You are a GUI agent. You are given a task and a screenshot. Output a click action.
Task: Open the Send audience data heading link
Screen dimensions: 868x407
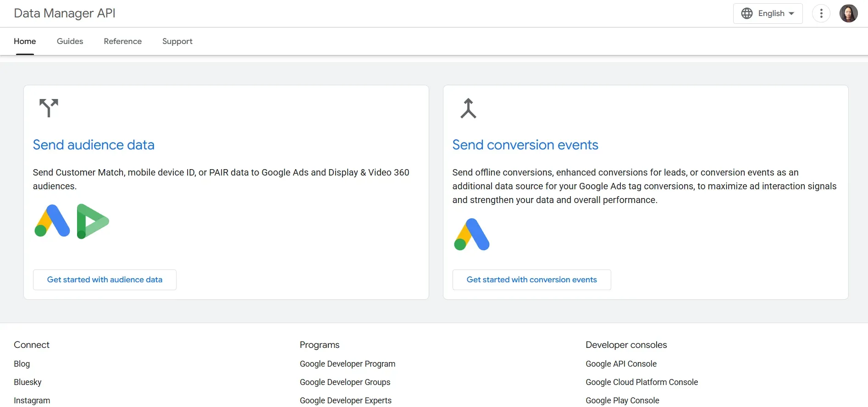click(x=94, y=145)
